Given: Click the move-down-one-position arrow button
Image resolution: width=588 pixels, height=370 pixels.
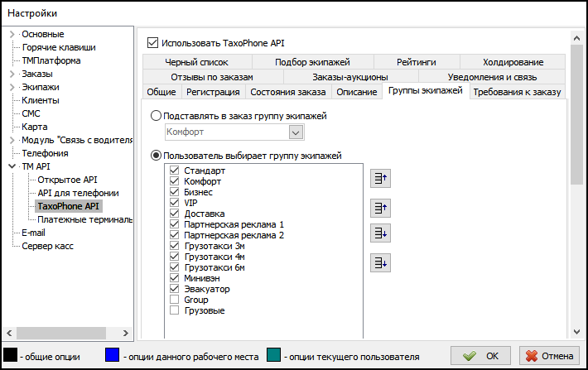Looking at the screenshot, I should [x=380, y=233].
